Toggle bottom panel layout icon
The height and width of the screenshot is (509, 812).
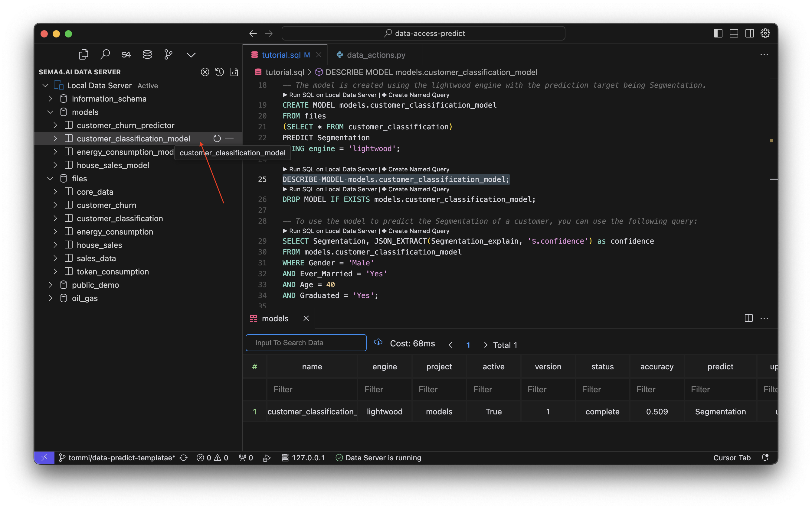[x=734, y=33]
